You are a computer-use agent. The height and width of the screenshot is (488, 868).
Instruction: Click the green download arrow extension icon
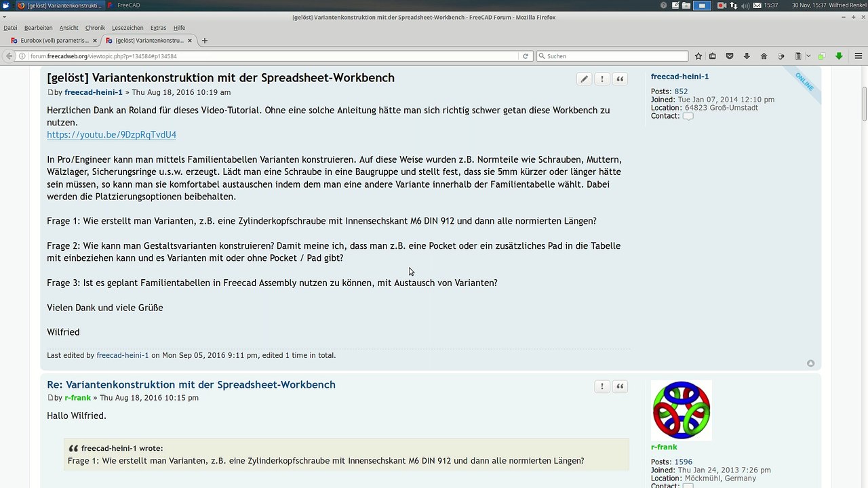tap(839, 56)
